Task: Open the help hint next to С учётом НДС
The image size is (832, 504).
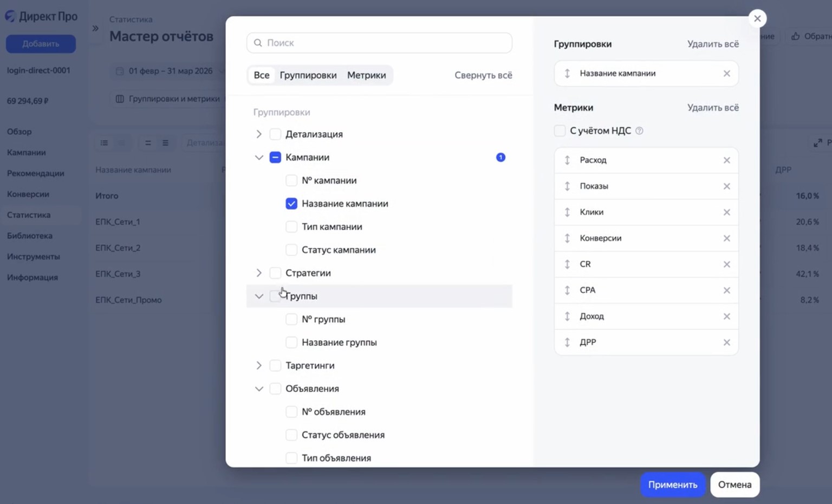Action: tap(639, 131)
